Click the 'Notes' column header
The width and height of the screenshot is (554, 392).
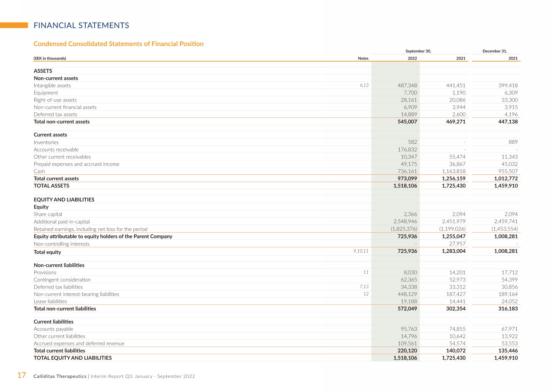363,58
